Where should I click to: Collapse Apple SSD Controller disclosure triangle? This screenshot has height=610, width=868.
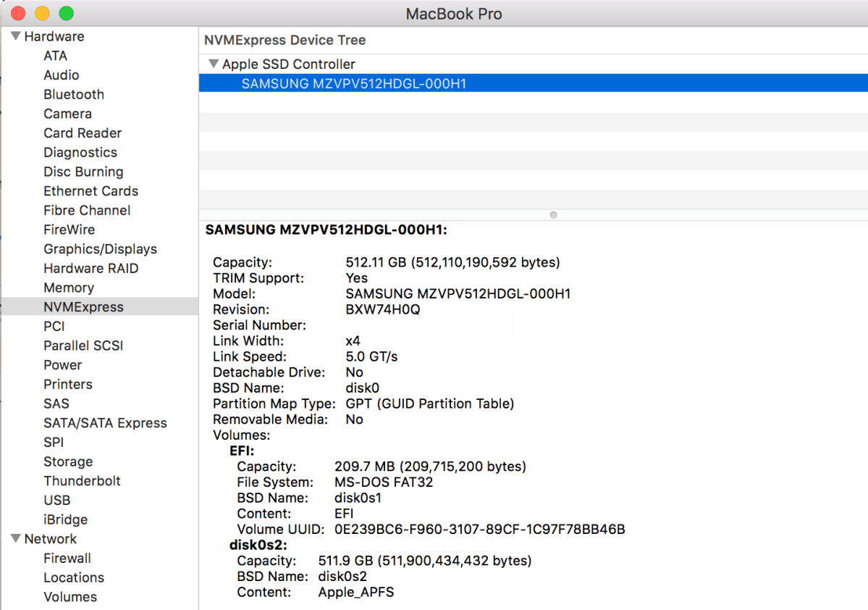[213, 64]
